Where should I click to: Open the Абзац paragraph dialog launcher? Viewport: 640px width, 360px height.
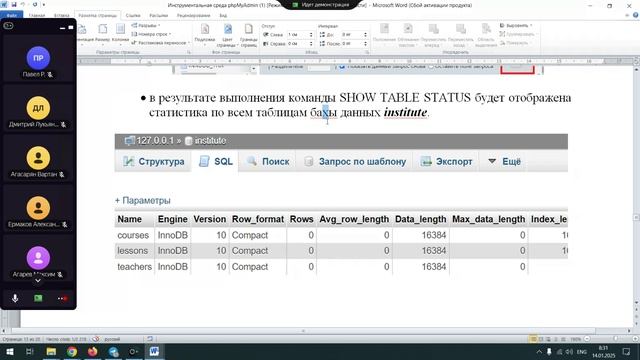pos(367,52)
